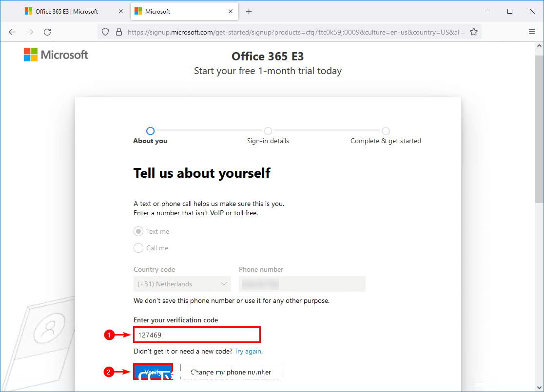Open the browser hamburger menu
Screen dimensions: 544x392
tap(531, 32)
